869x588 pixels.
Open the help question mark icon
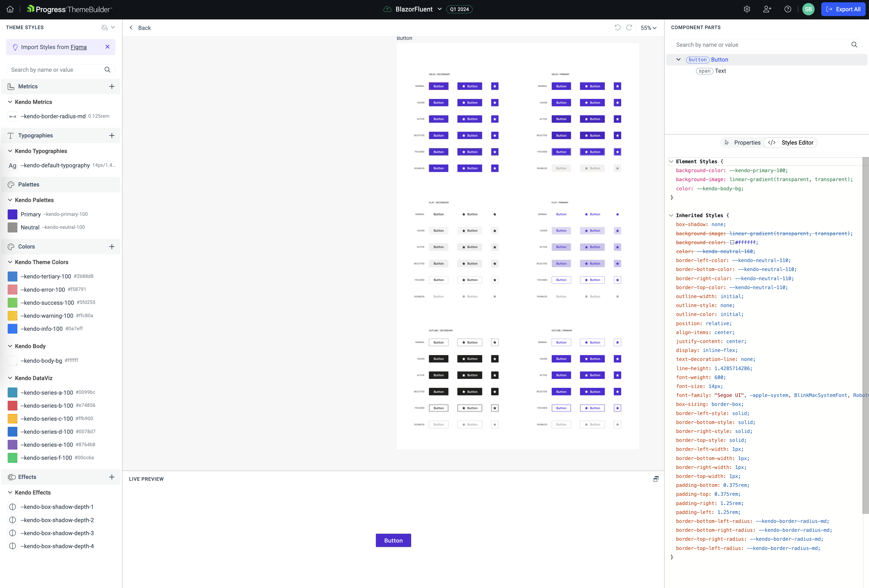click(788, 9)
